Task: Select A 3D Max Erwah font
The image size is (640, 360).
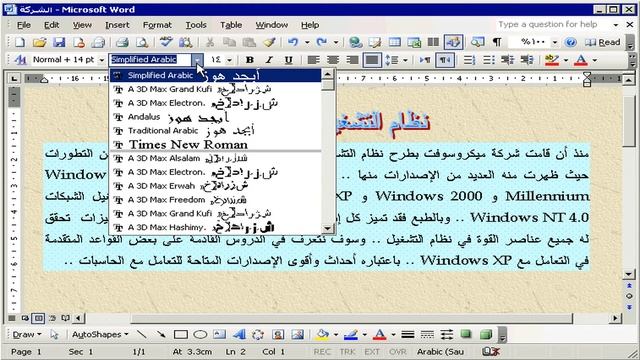Action: click(216, 186)
